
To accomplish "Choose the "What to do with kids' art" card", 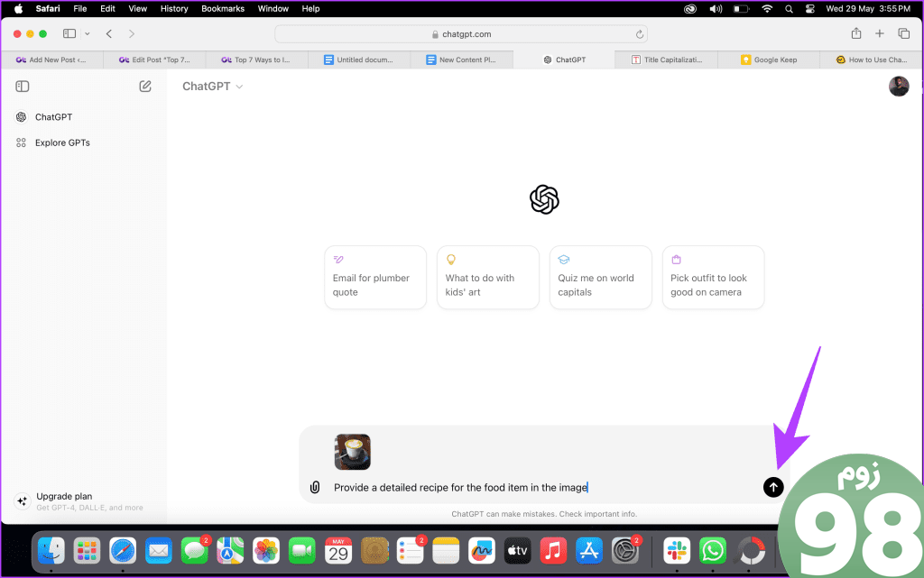I will 488,277.
